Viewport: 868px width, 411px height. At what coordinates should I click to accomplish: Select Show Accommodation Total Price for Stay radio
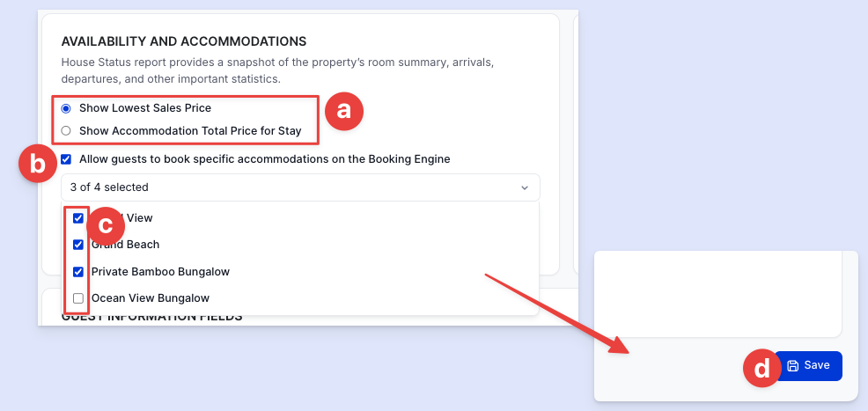(66, 131)
